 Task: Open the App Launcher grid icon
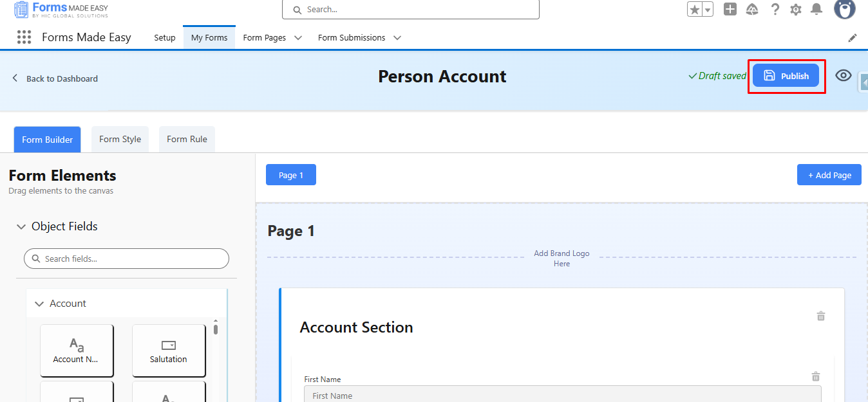click(24, 37)
